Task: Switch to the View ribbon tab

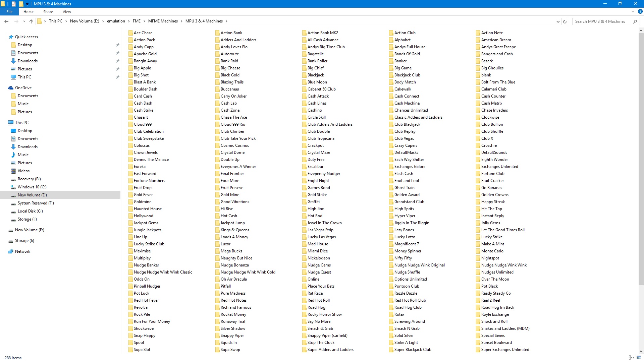Action: pos(67,12)
